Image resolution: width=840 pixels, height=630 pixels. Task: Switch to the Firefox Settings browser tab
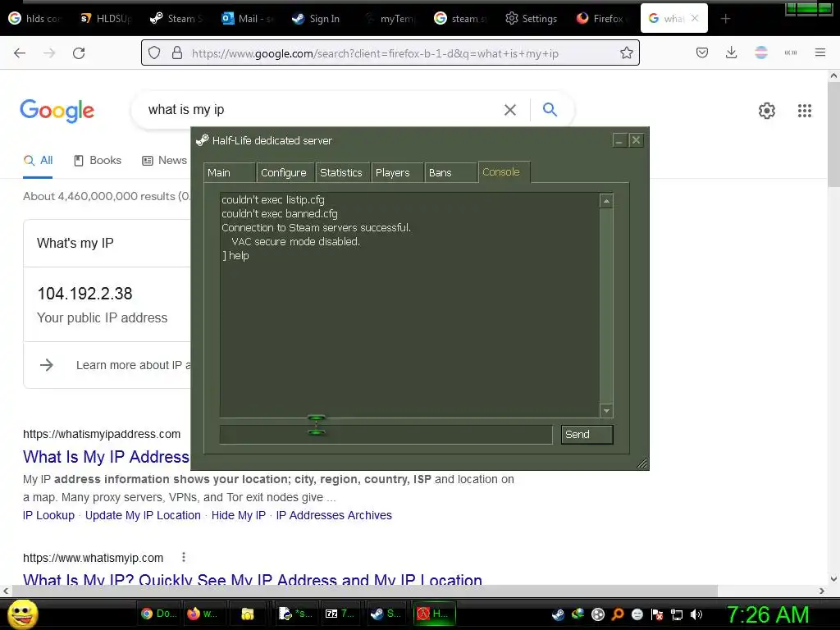click(532, 19)
